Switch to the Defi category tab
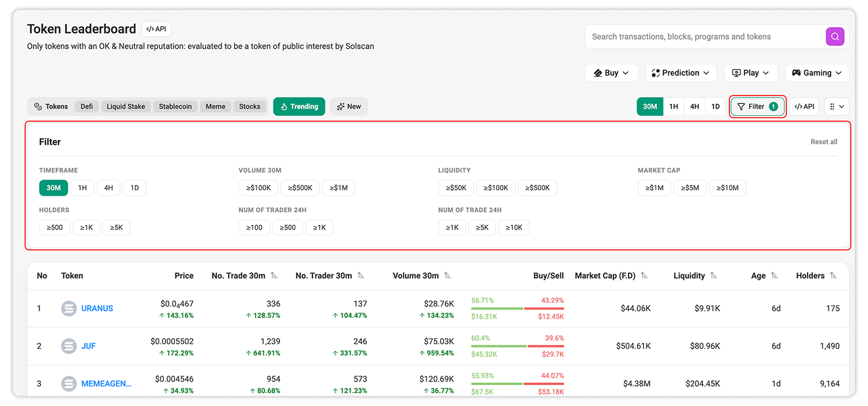The width and height of the screenshot is (868, 406). click(x=87, y=107)
